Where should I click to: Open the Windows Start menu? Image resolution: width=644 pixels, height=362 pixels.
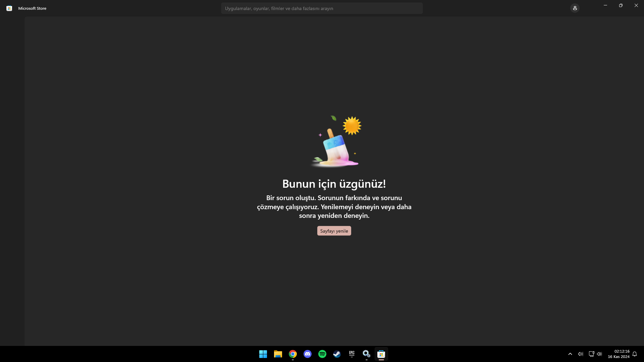263,354
